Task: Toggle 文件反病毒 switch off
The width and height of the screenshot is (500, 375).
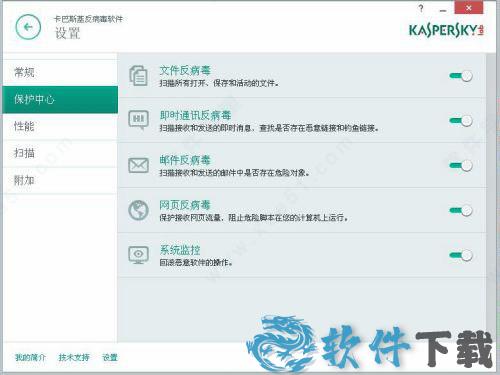Action: (461, 76)
